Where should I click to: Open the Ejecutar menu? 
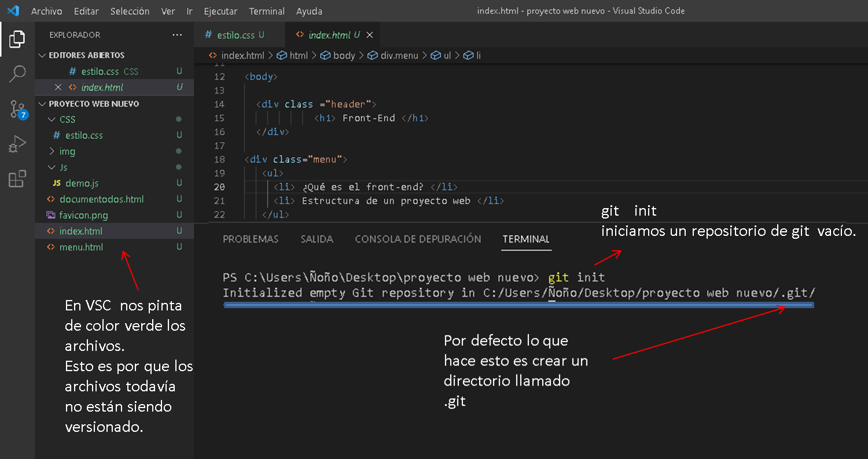point(220,11)
